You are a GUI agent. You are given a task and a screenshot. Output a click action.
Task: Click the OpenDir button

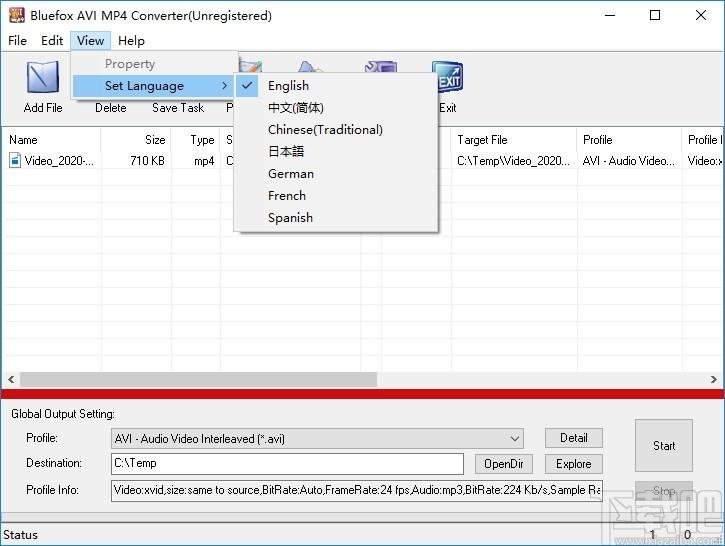504,464
